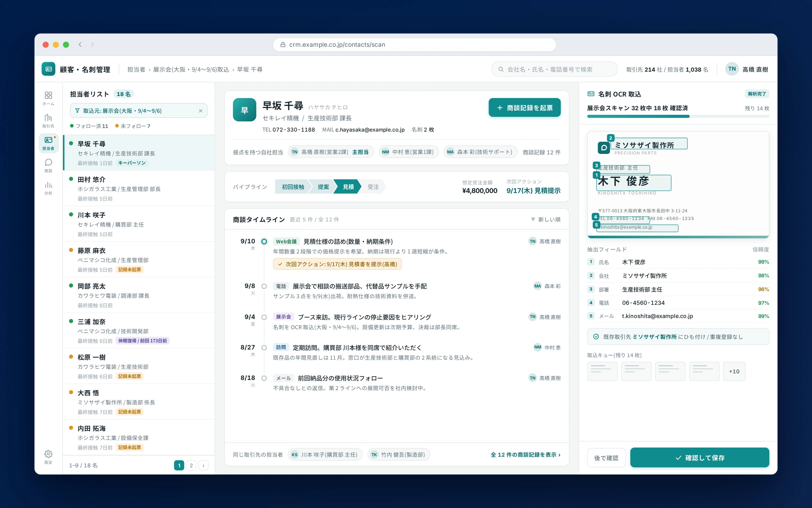Select the 見積 pipeline stage

(348, 187)
